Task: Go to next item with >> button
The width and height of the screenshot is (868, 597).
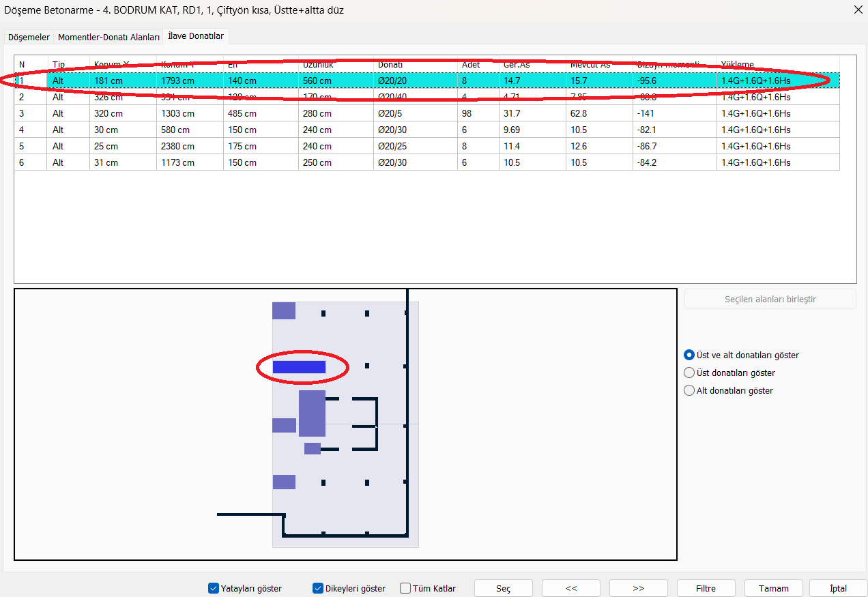Action: click(639, 588)
